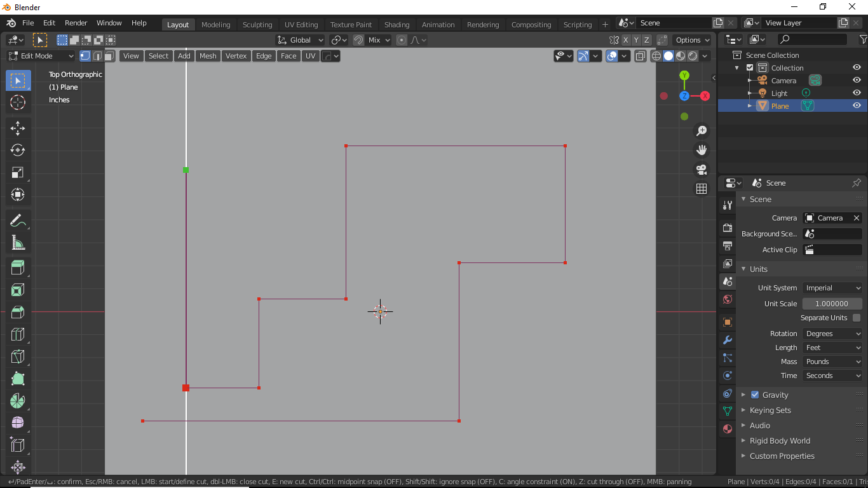Open the Length Feet dropdown
Image resolution: width=868 pixels, height=488 pixels.
pos(832,348)
